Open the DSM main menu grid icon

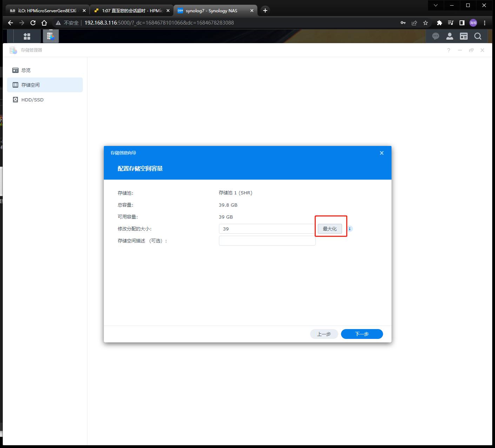[x=27, y=36]
